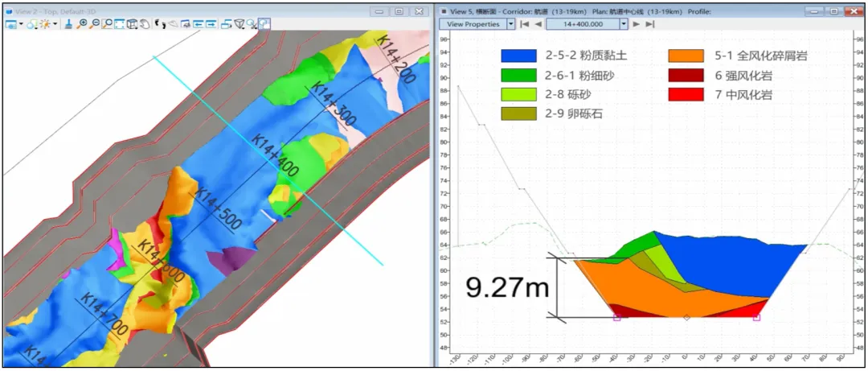This screenshot has width=868, height=371.
Task: Open the 14+400.000 station dropdown
Action: pos(624,24)
